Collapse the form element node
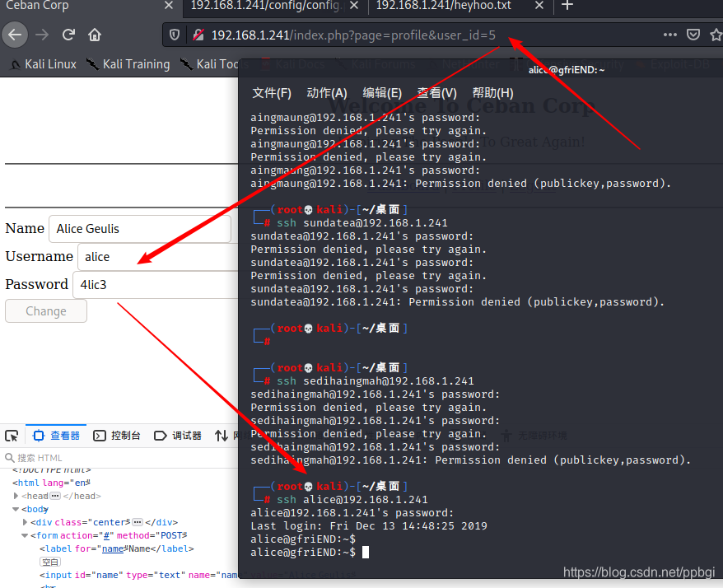Image resolution: width=723 pixels, height=588 pixels. 25,535
